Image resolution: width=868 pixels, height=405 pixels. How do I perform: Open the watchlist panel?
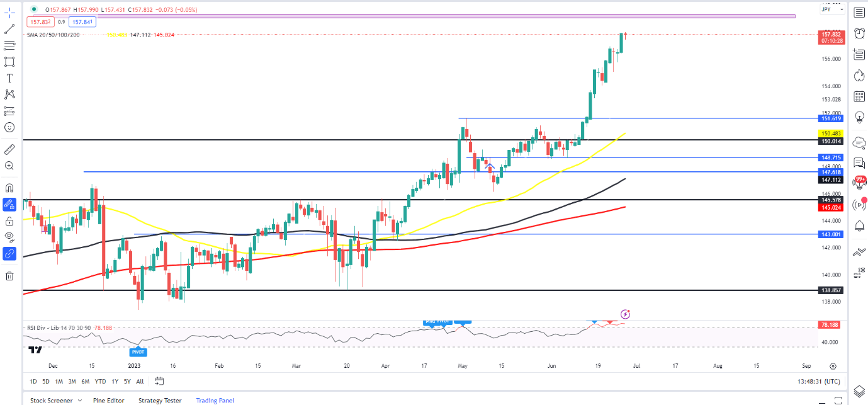pyautogui.click(x=859, y=12)
